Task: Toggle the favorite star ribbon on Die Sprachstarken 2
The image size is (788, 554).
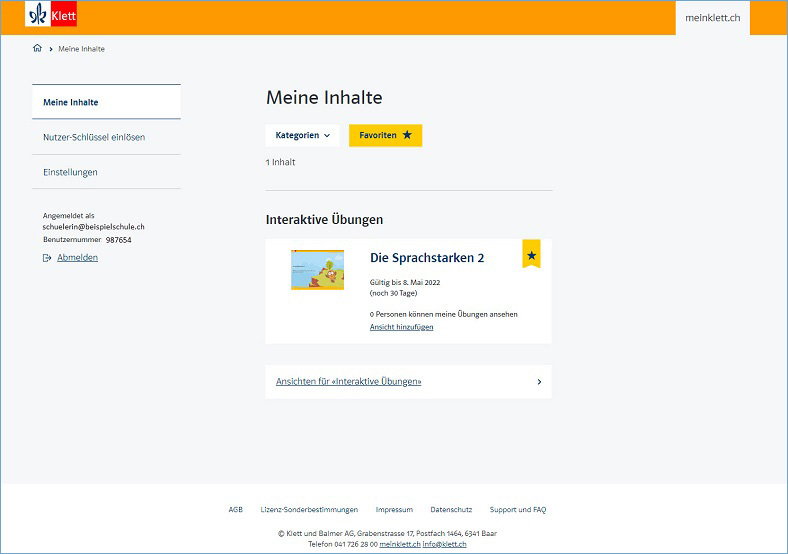Action: pyautogui.click(x=531, y=255)
